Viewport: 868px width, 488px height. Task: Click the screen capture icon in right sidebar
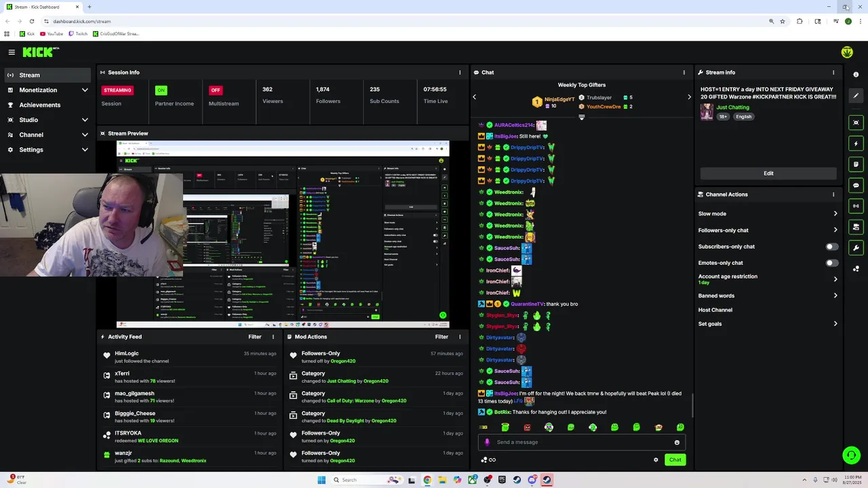click(856, 123)
